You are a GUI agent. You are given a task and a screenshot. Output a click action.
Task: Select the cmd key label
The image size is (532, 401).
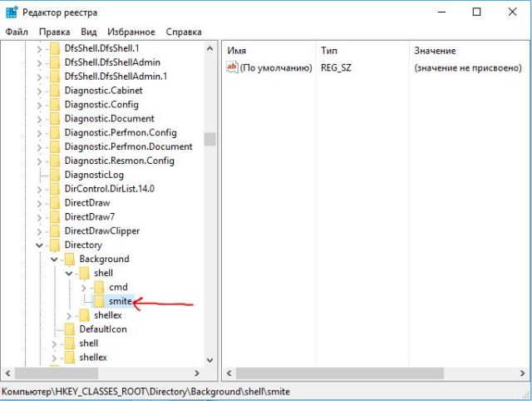118,287
